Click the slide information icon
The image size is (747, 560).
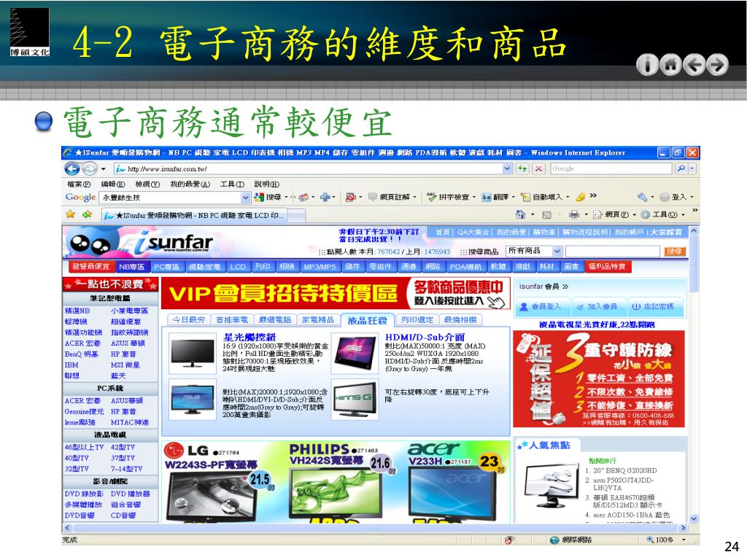[648, 64]
